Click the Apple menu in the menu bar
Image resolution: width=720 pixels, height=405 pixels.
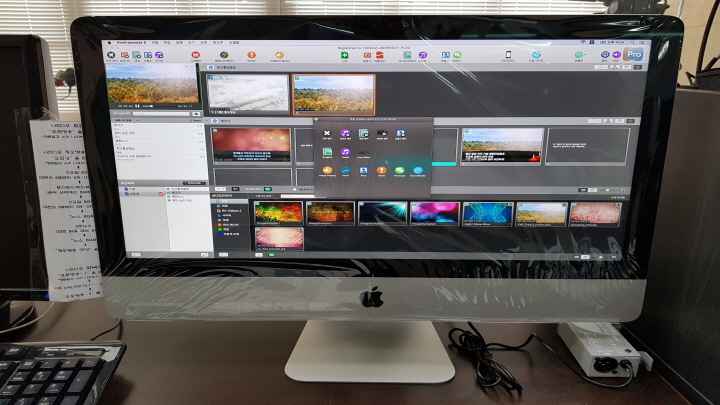point(109,43)
